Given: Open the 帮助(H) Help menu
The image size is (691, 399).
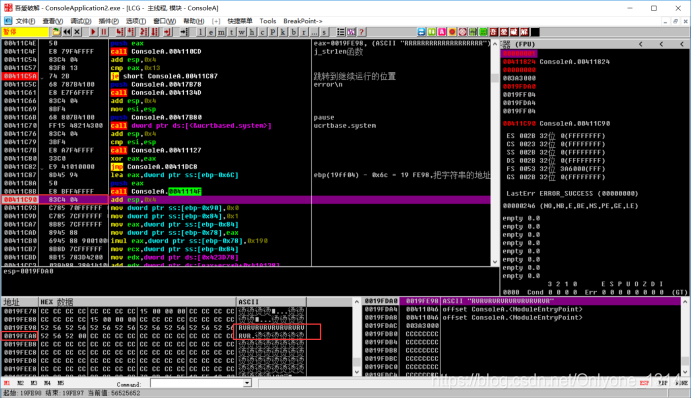Looking at the screenshot, I should [194, 21].
